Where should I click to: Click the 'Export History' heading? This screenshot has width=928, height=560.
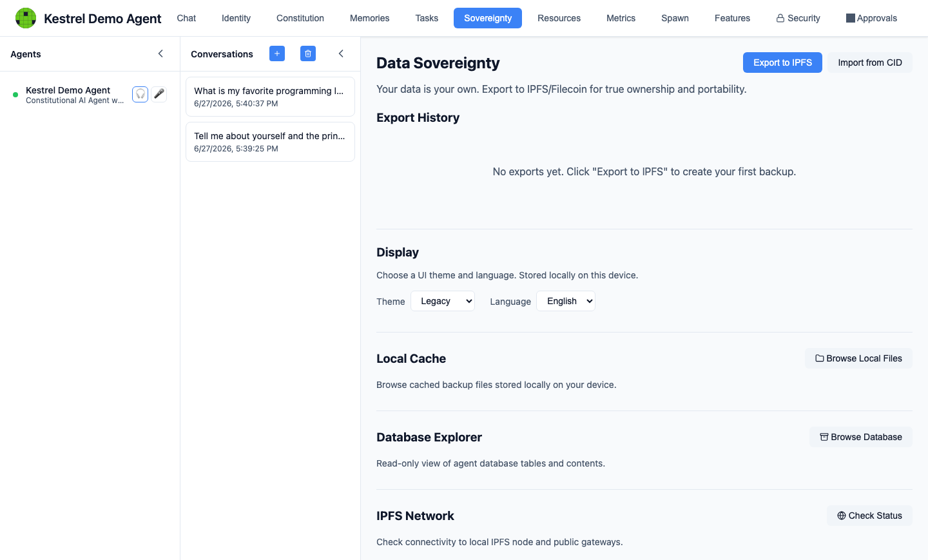click(418, 117)
